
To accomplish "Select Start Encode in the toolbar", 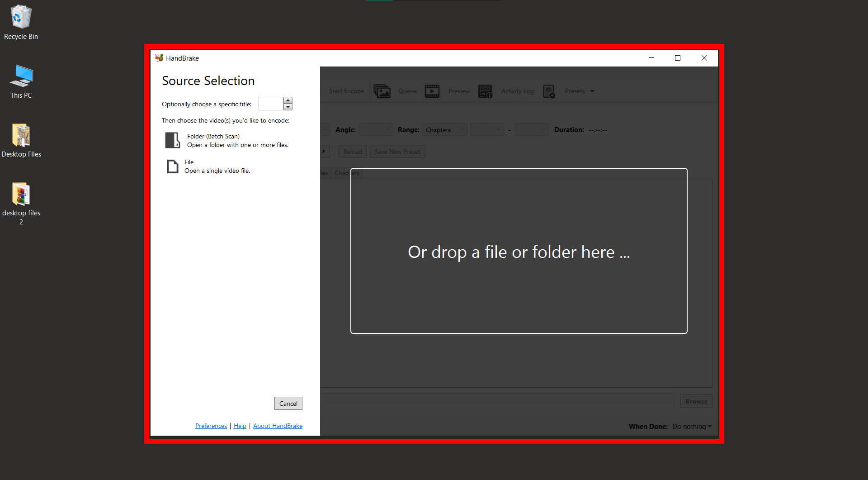I will (346, 91).
